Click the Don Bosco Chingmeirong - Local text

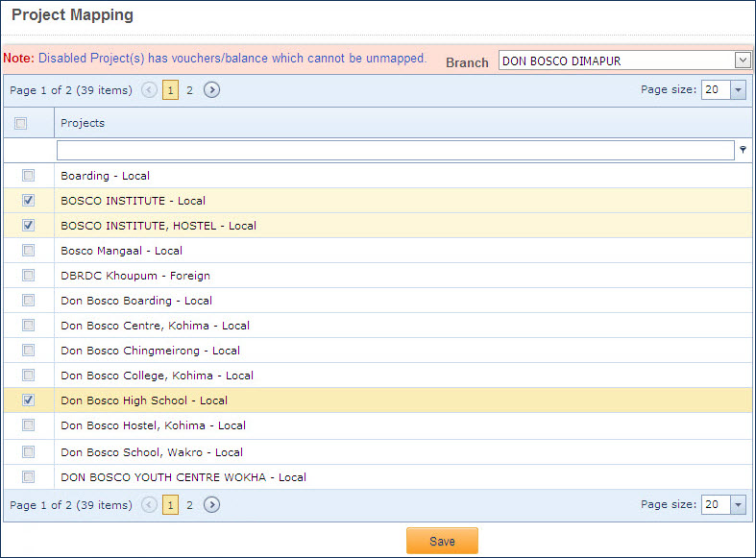click(x=151, y=351)
